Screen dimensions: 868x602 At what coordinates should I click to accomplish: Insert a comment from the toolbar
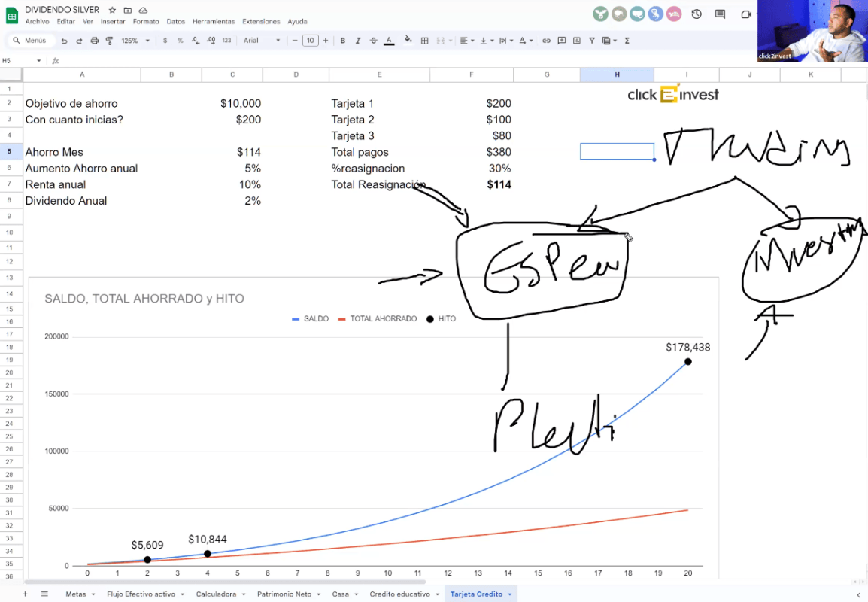tap(562, 41)
